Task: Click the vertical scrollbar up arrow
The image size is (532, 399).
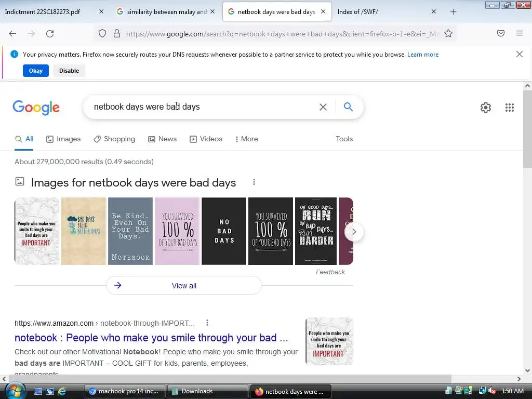Action: pos(528,86)
